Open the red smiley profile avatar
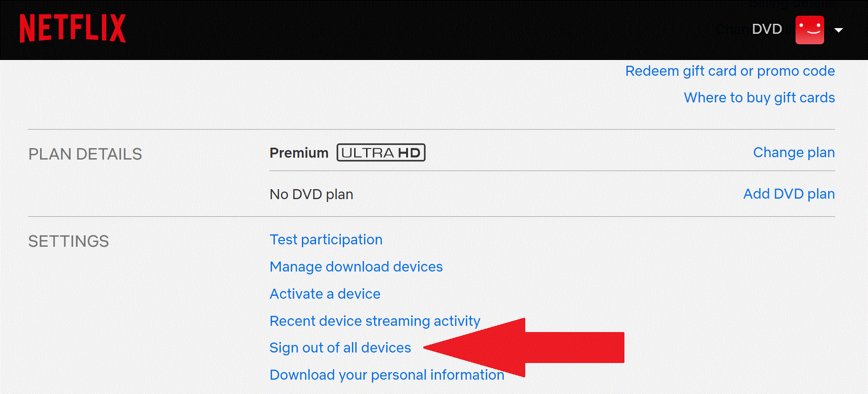 click(809, 30)
